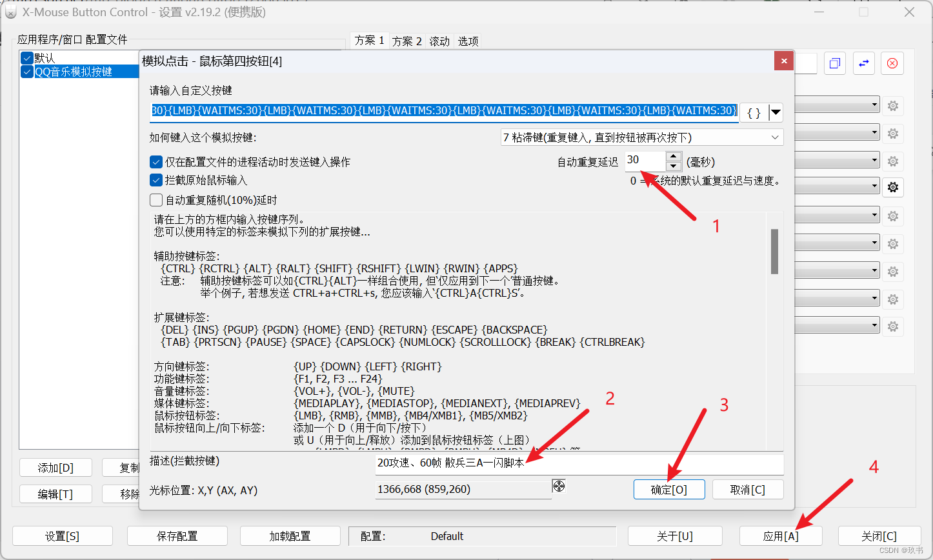Uncheck the QQ音乐模拟按键 profile checkbox
Viewport: 933px width, 560px height.
[26, 72]
